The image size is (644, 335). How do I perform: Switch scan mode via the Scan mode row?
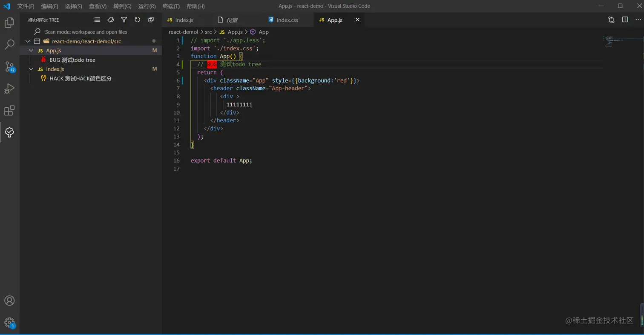86,32
